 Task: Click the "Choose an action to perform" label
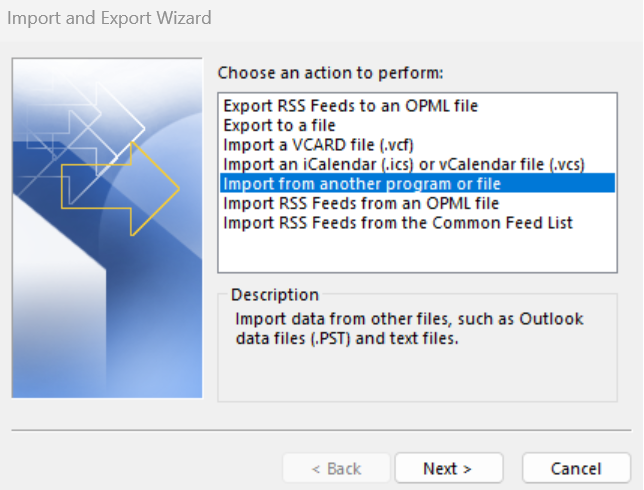click(330, 73)
